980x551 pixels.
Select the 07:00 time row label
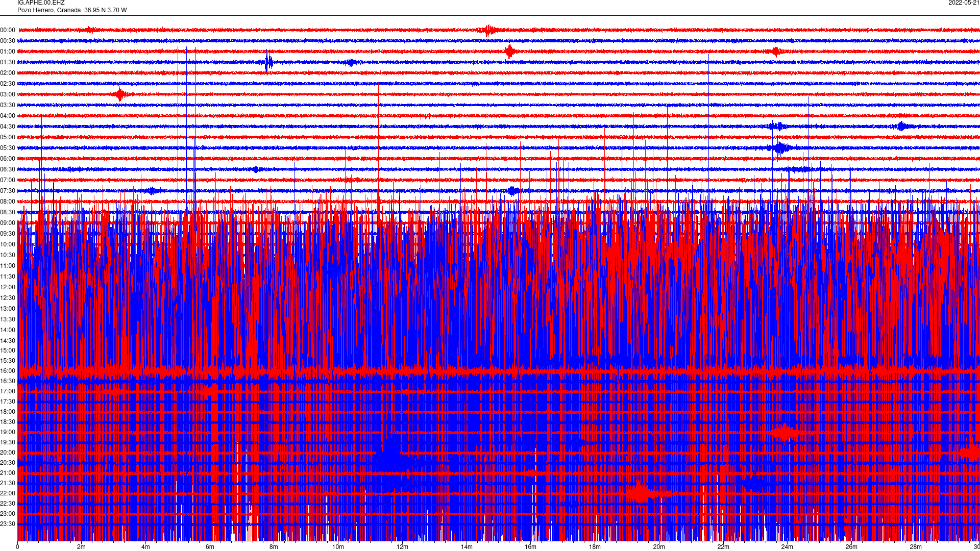click(8, 180)
